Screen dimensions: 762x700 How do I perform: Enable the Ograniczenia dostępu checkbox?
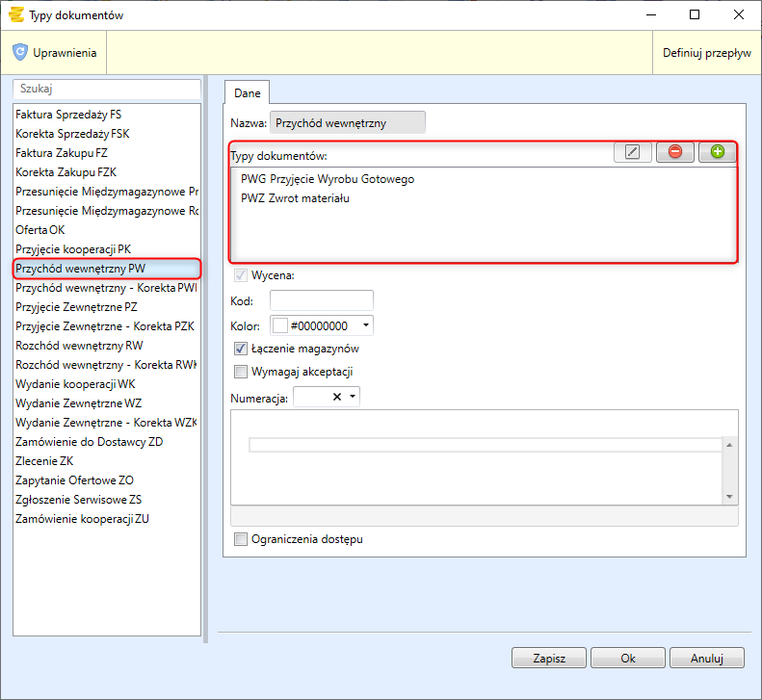tap(241, 539)
